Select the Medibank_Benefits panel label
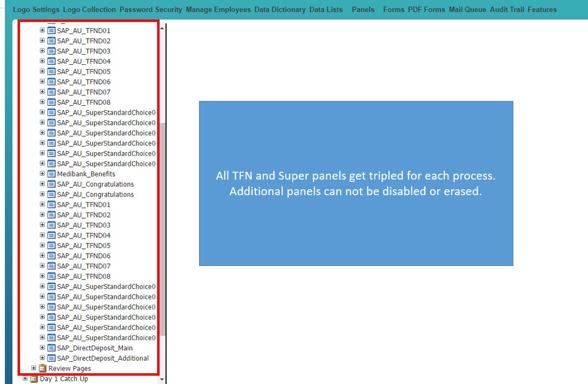 click(x=86, y=174)
